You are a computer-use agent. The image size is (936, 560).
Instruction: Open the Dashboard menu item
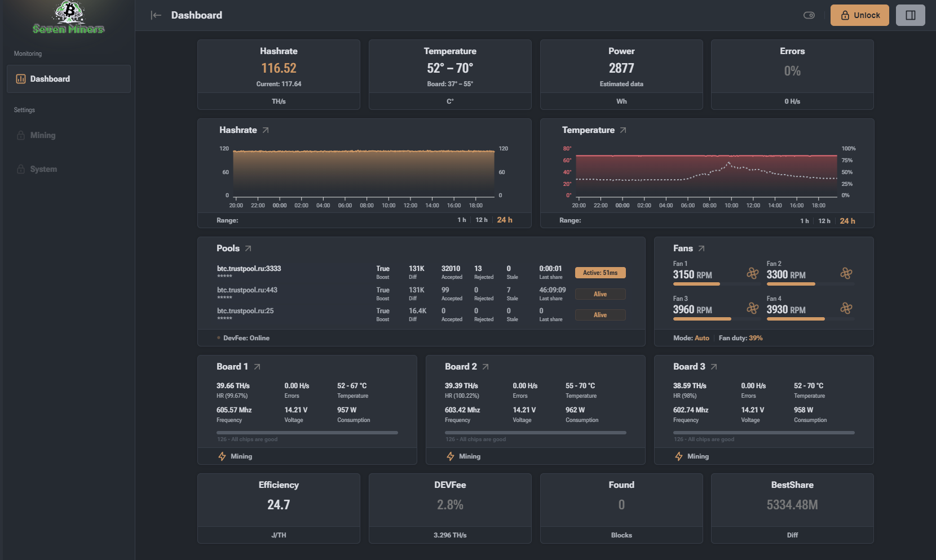tap(69, 79)
